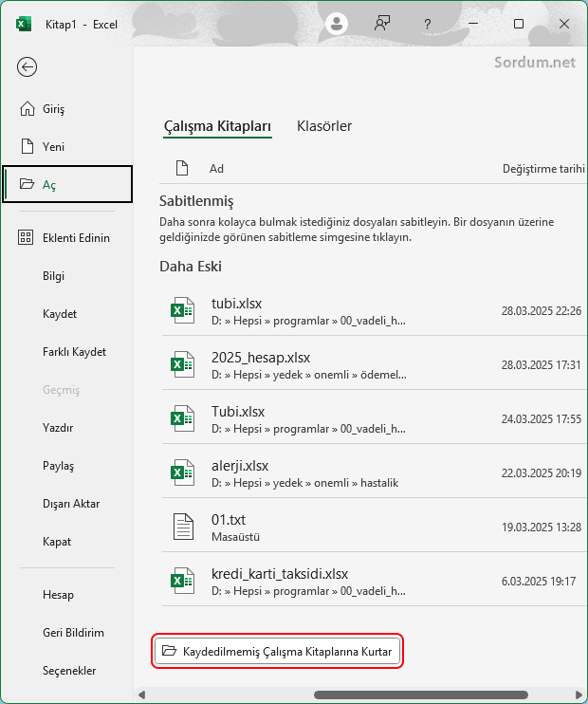Click the user account avatar icon
The image size is (588, 704).
pos(336,24)
